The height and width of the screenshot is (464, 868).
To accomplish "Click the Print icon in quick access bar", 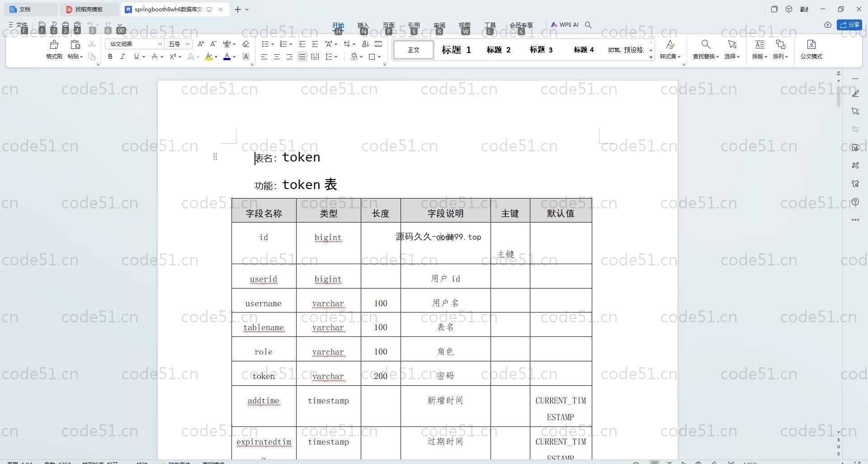I will pos(66,25).
